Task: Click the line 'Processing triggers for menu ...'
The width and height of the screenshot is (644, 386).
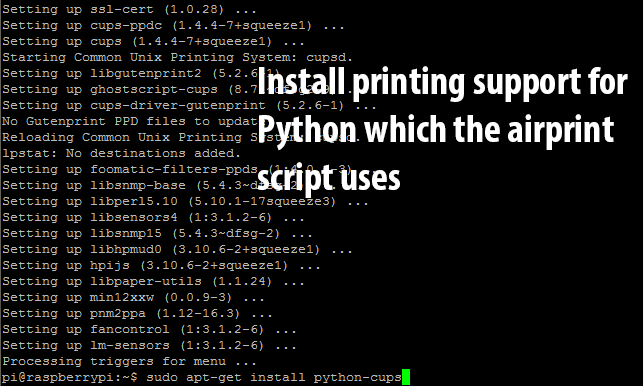Action: (x=129, y=361)
